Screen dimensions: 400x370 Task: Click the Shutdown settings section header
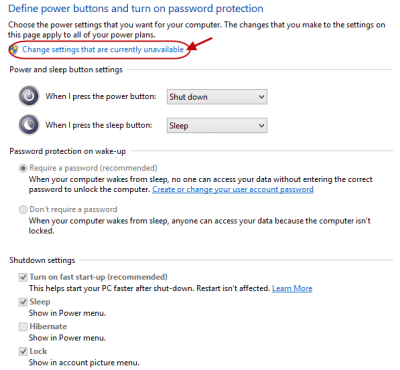42,260
